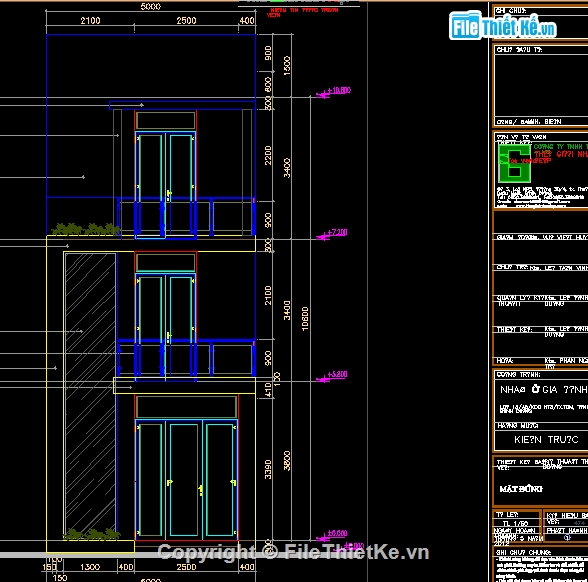The image size is (588, 582).
Task: Click the red THIE? GI??I company text
Action: click(561, 154)
